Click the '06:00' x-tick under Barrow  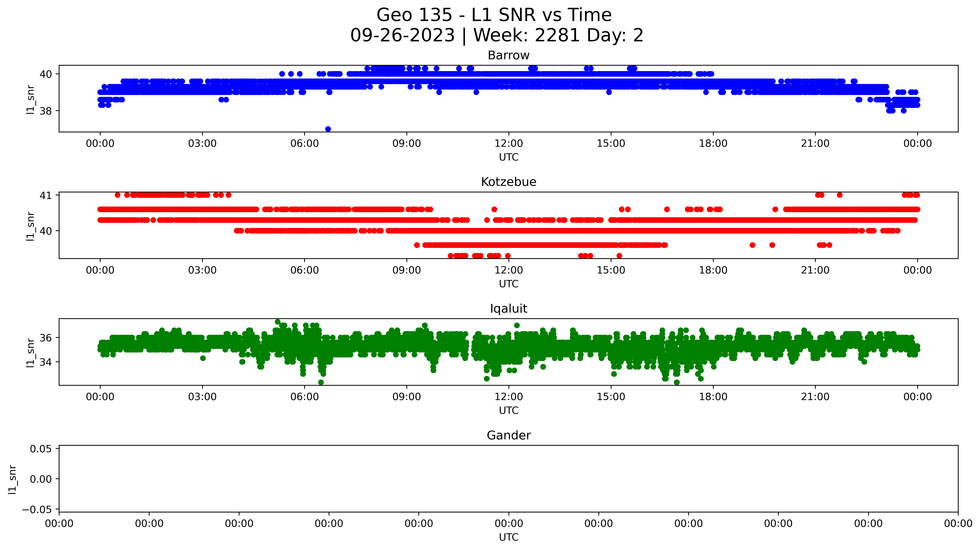pyautogui.click(x=304, y=143)
